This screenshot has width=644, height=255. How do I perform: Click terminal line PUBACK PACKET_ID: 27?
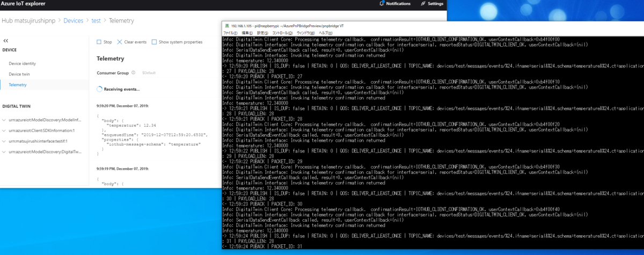click(x=263, y=76)
